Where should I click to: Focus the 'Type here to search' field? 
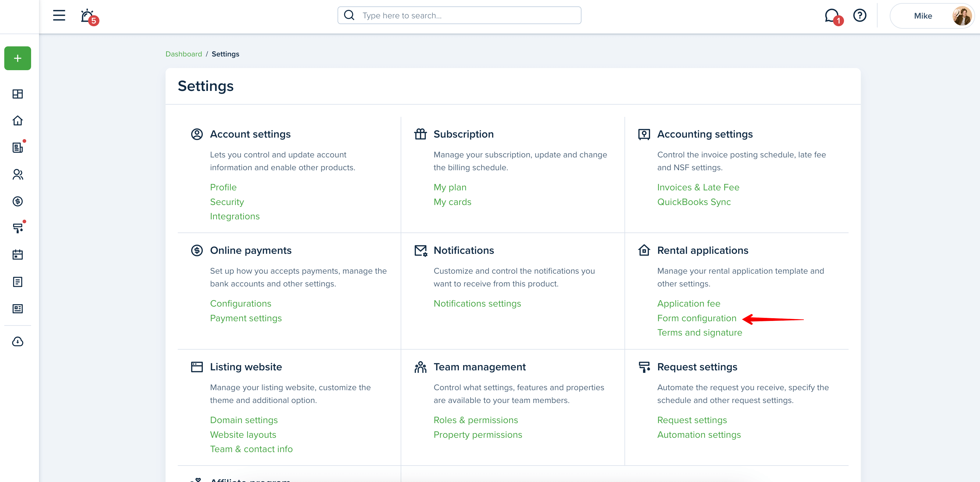point(459,15)
